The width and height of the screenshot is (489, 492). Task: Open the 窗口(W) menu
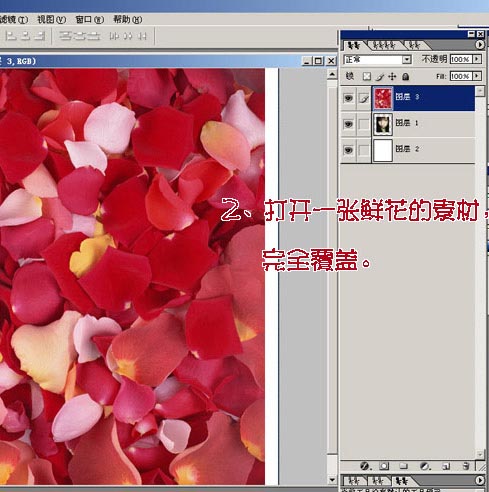point(90,19)
